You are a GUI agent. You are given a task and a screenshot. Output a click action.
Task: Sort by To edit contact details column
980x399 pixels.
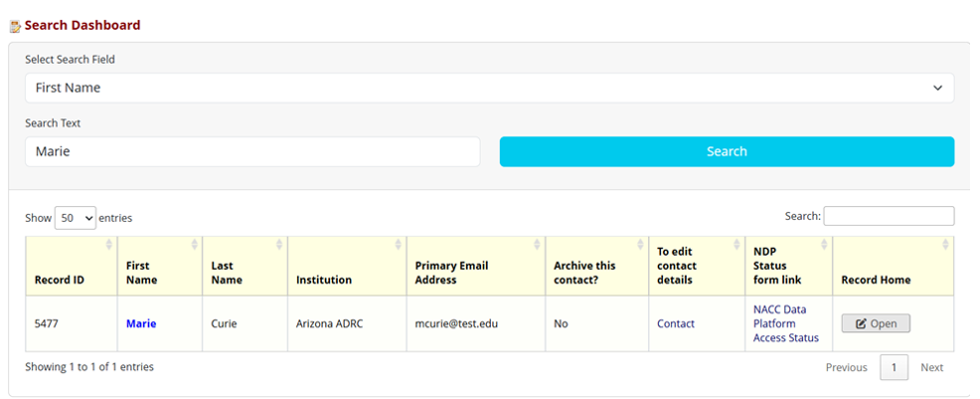coord(697,267)
